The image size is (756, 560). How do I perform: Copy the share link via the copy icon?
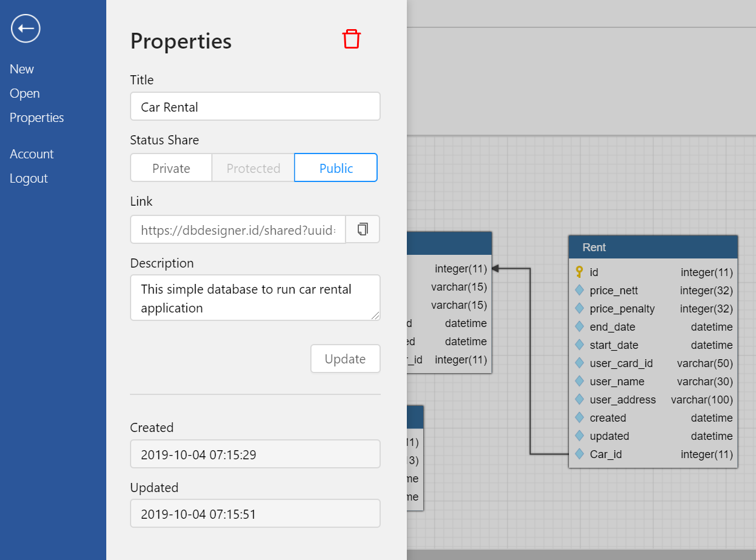[362, 229]
